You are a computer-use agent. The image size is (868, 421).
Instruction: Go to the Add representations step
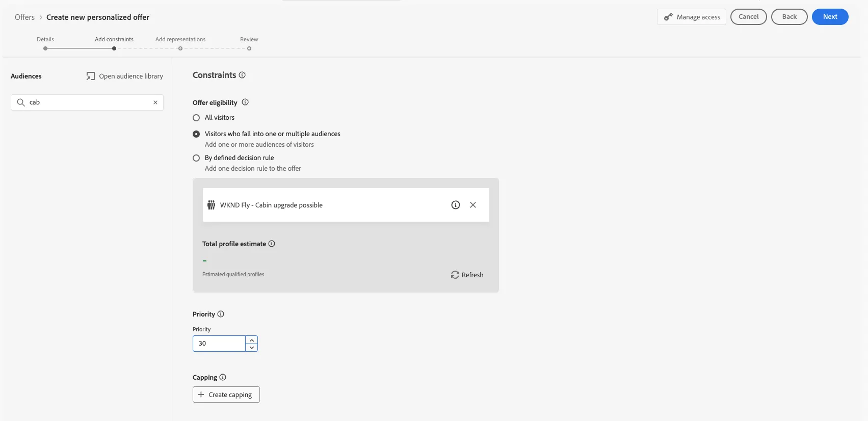click(x=180, y=48)
